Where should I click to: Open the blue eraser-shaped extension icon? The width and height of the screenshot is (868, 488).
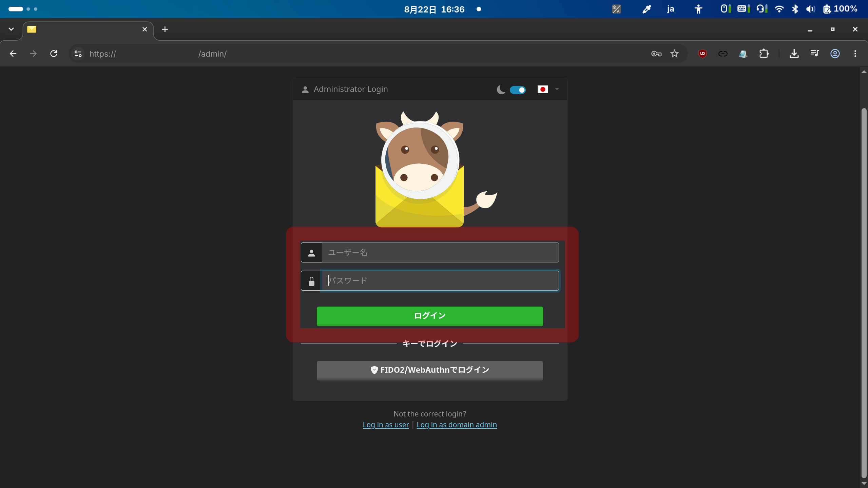tap(743, 54)
